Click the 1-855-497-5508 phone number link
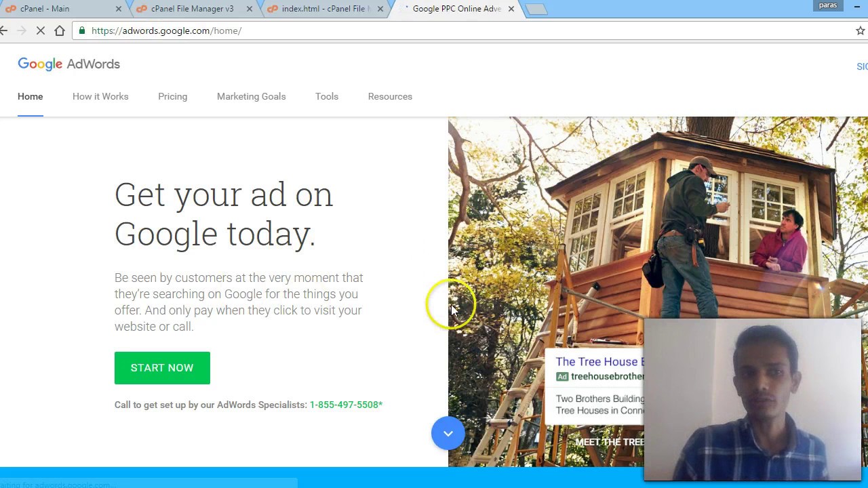The image size is (868, 488). point(346,405)
